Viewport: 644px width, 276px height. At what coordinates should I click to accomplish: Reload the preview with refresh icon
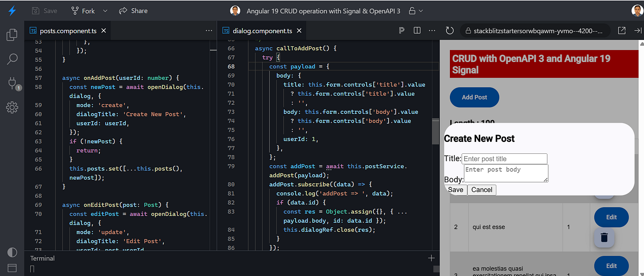click(x=450, y=31)
